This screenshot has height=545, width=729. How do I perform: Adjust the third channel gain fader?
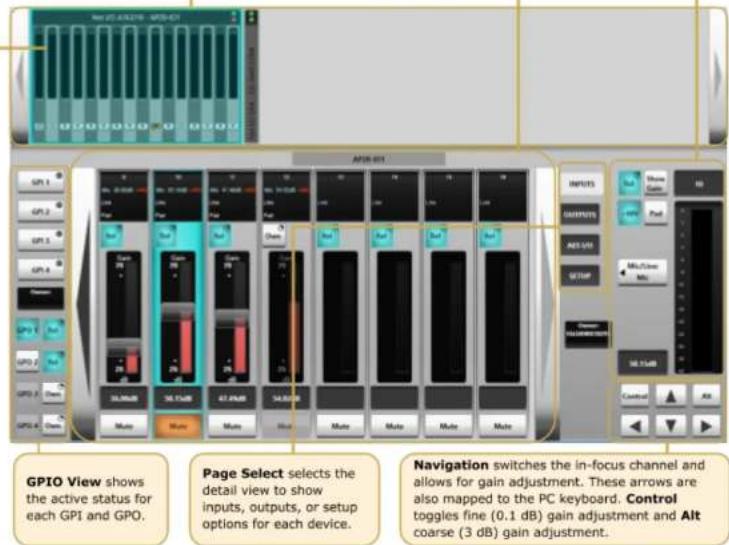(x=232, y=317)
